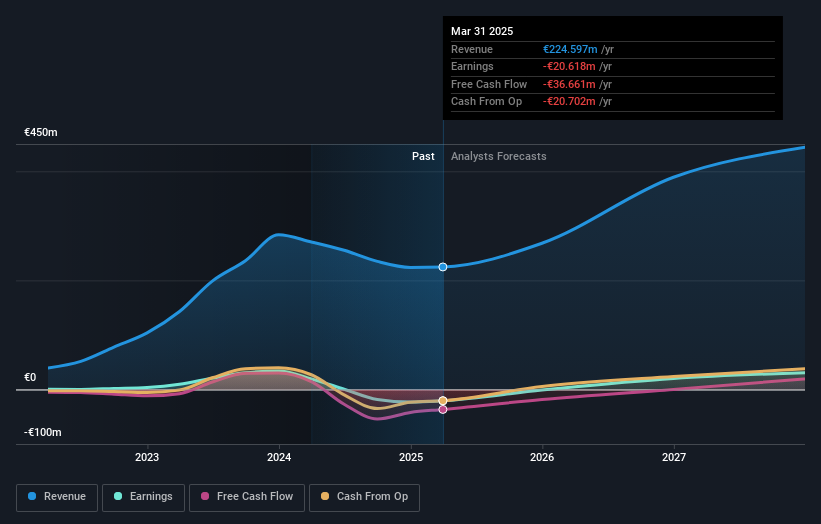Click the €224.597m revenue value
This screenshot has width=821, height=524.
(570, 49)
